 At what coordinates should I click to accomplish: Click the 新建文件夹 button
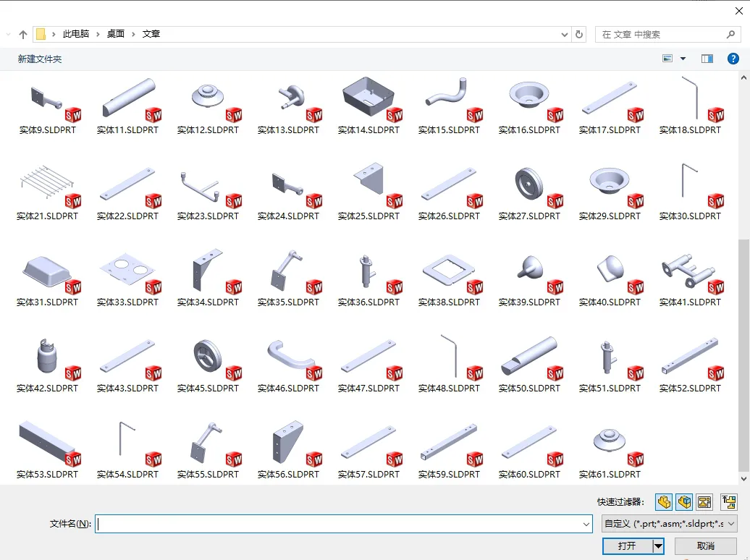40,59
